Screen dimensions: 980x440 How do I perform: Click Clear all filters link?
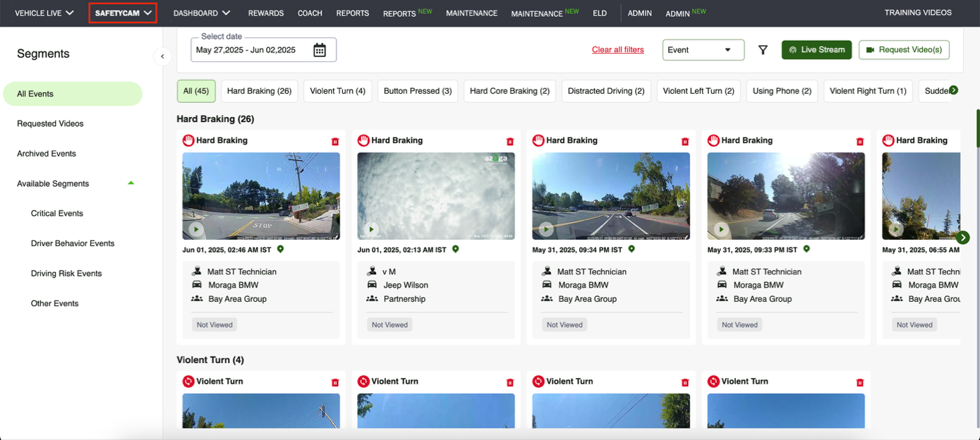618,50
